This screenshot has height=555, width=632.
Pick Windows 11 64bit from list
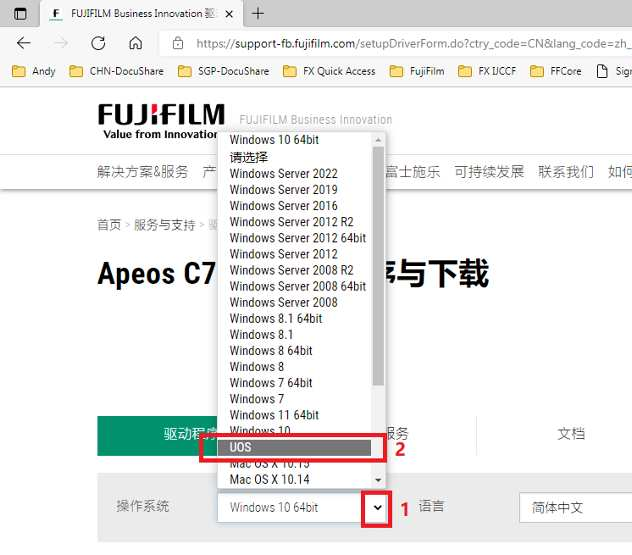(x=294, y=415)
